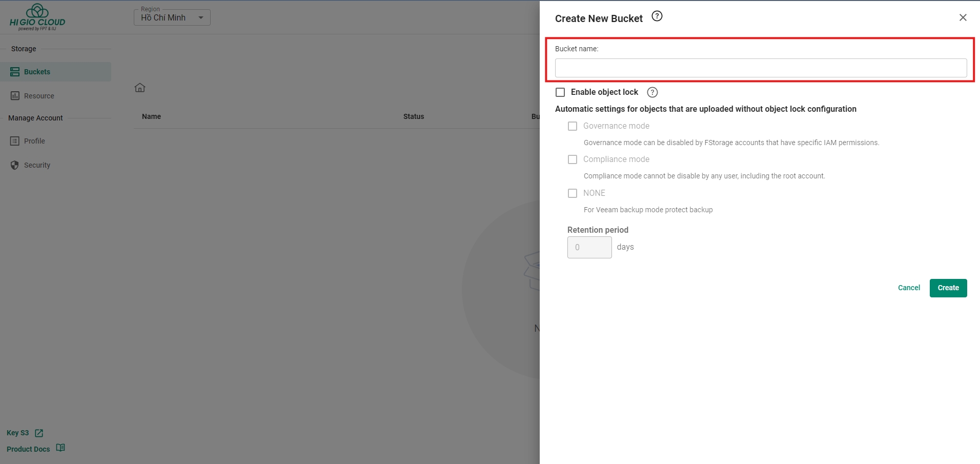980x464 pixels.
Task: Click help icon beside Enable object lock
Action: click(x=652, y=92)
